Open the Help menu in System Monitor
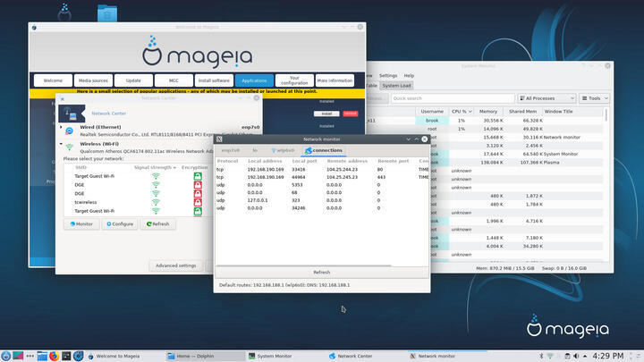The image size is (644, 362). tap(409, 75)
